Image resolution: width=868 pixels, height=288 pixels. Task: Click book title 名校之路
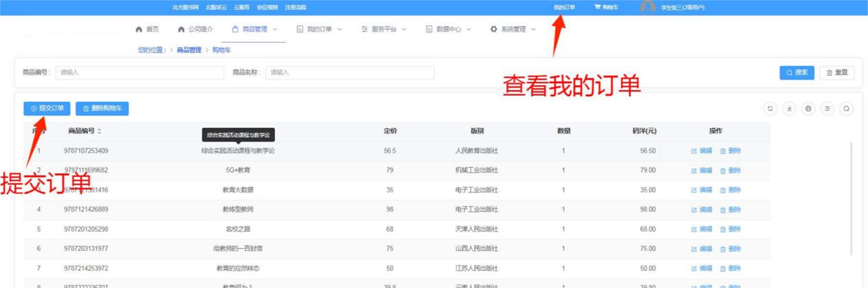(x=238, y=229)
